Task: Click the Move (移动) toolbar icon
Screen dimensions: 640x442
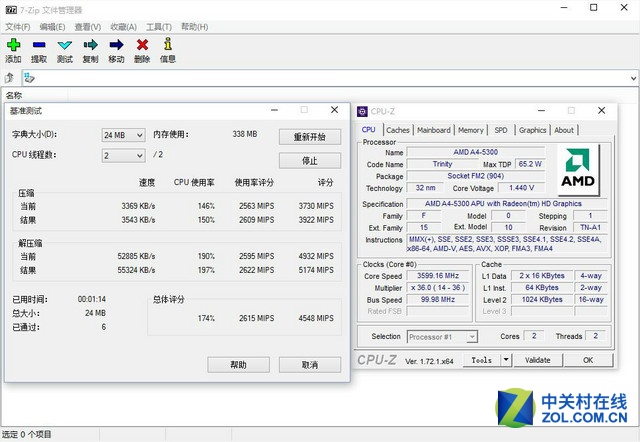Action: tap(117, 44)
